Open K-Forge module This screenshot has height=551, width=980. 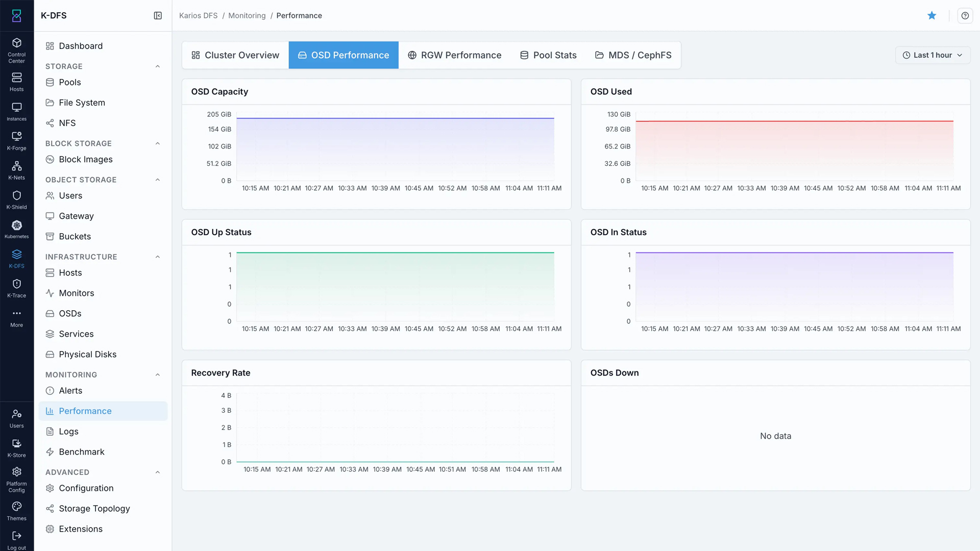[x=16, y=141]
